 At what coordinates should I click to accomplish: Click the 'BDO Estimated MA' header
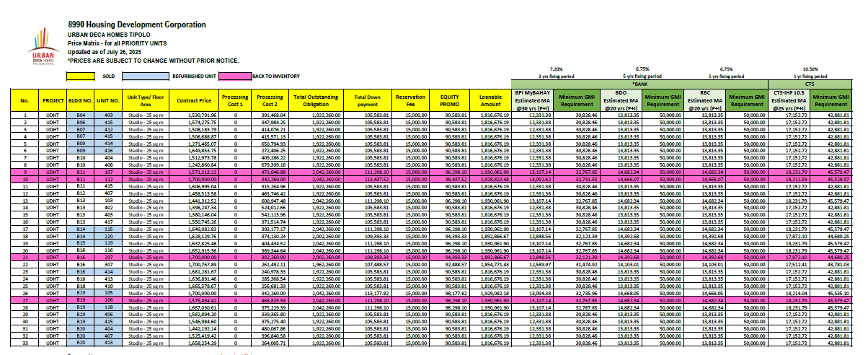pos(619,100)
